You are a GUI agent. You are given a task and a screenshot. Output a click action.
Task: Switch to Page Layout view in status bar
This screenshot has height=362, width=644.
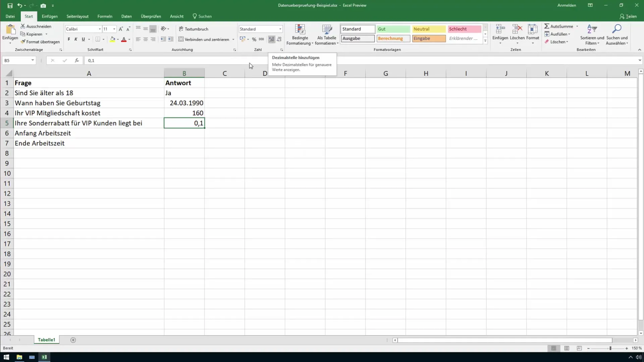coord(567,348)
